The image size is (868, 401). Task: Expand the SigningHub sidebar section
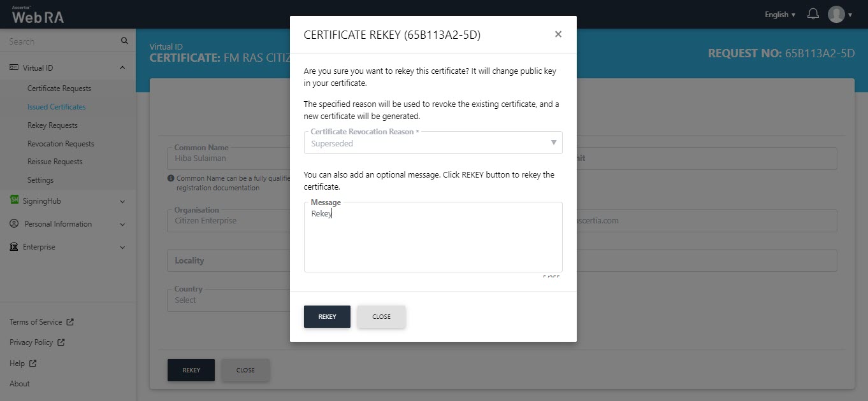pos(122,201)
